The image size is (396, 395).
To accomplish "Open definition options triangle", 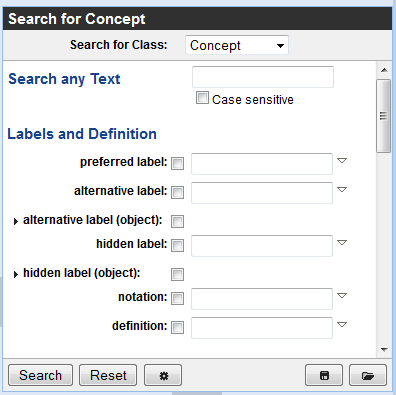I will pyautogui.click(x=342, y=324).
